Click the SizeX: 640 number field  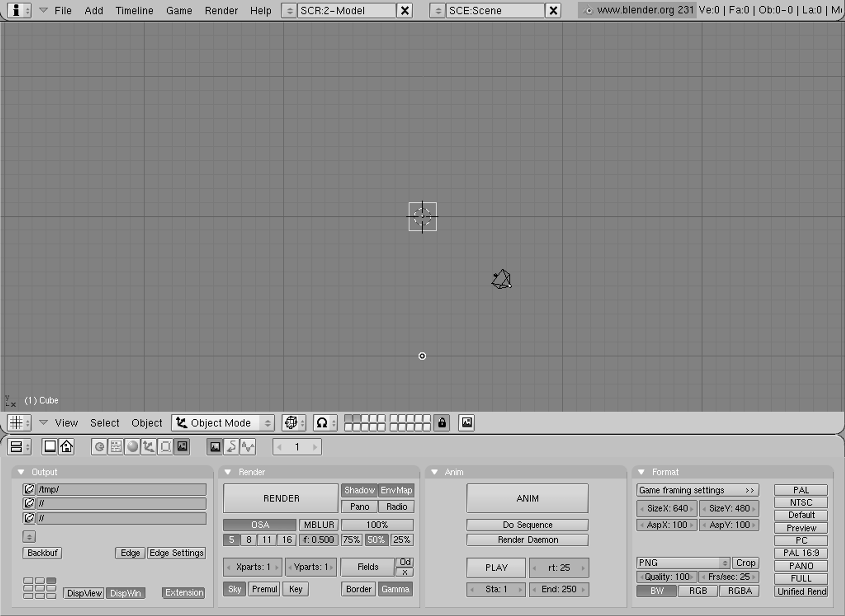click(667, 508)
